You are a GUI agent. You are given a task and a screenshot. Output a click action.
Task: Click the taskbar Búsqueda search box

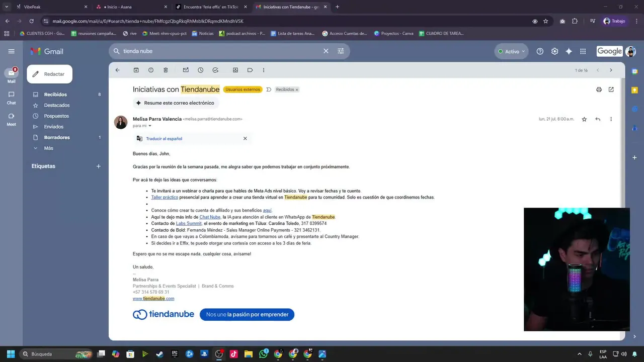coord(56,354)
